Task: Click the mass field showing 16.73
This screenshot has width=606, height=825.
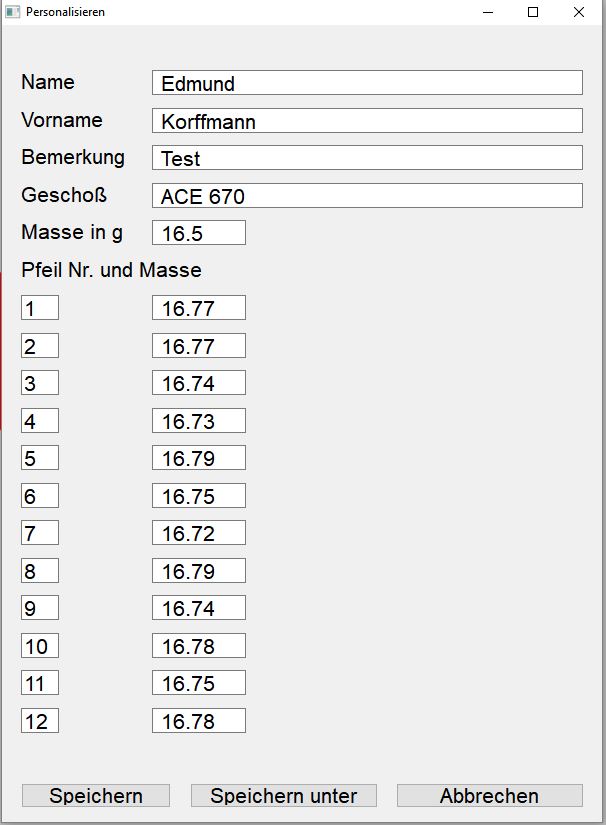Action: tap(198, 421)
